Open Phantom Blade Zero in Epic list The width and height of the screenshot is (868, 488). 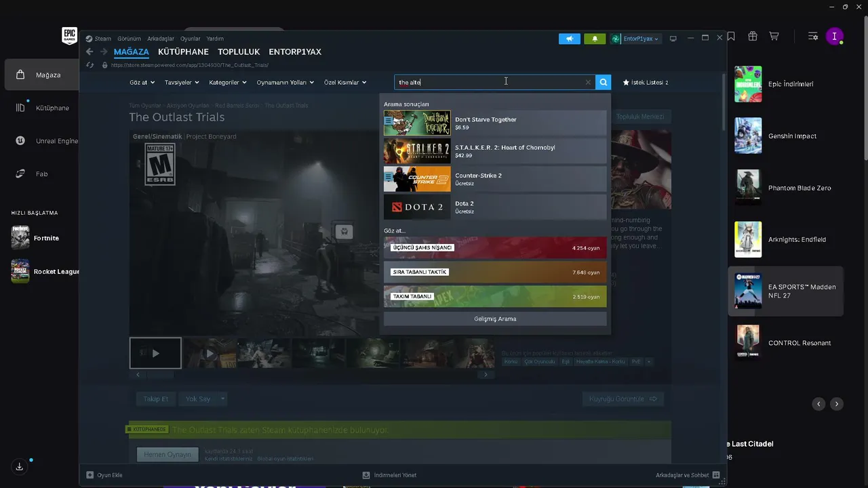coord(785,188)
